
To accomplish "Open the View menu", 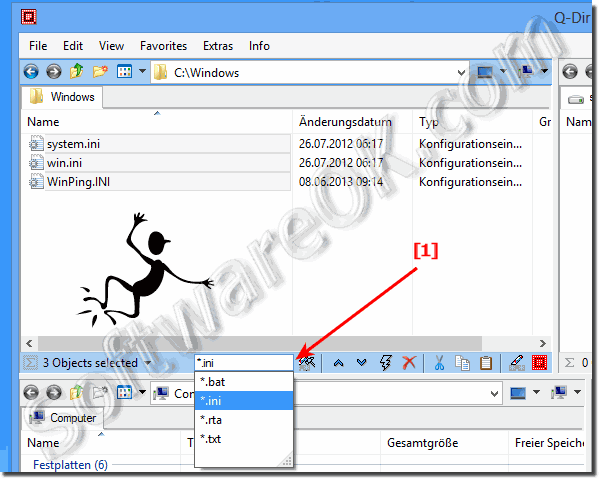I will click(x=112, y=46).
